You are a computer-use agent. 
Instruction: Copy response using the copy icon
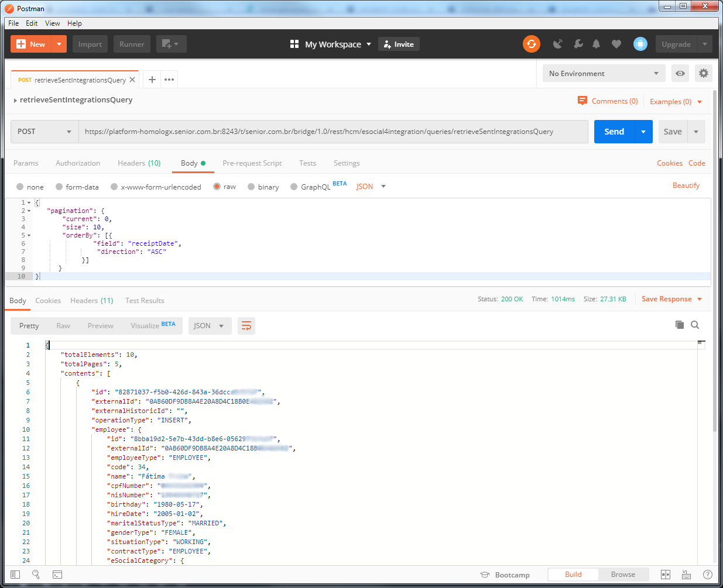679,325
